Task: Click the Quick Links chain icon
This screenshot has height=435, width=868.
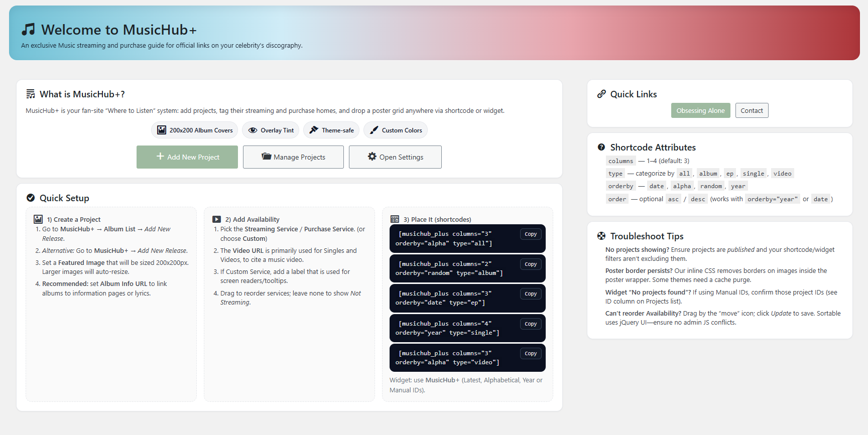Action: point(601,94)
